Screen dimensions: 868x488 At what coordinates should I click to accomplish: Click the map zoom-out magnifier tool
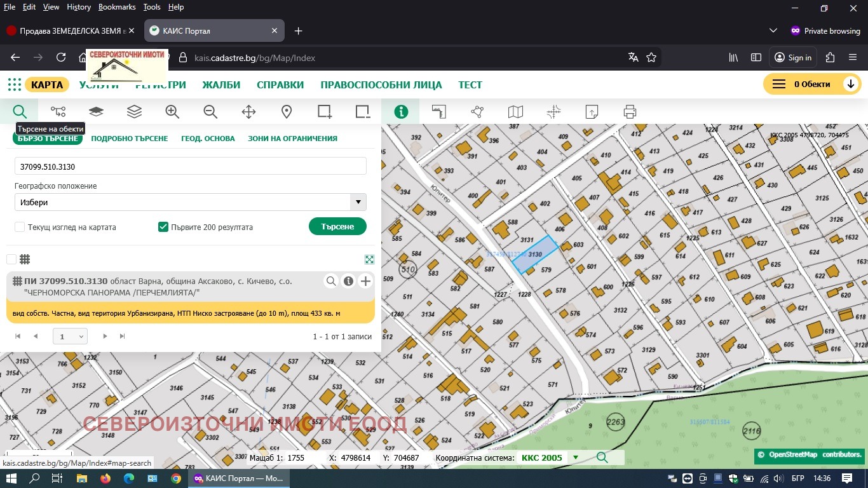click(x=210, y=112)
